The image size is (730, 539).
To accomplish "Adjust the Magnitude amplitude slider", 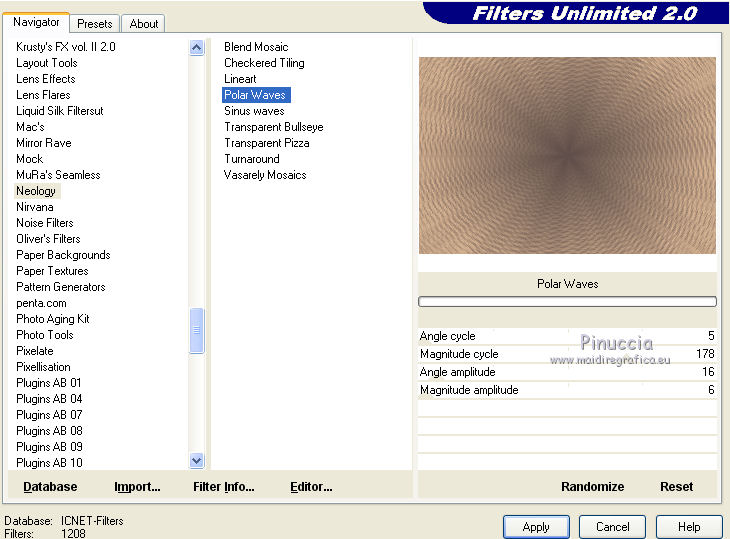I will pos(567,390).
